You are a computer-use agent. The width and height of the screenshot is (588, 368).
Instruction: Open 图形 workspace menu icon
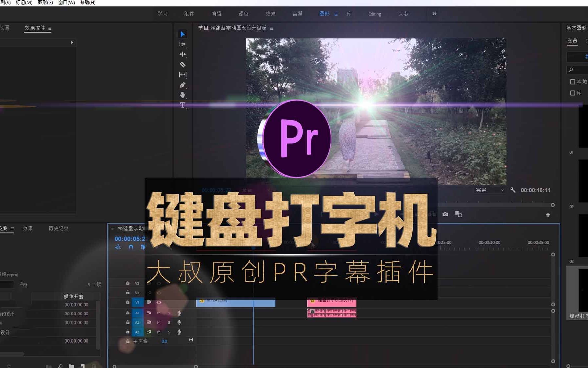point(336,14)
